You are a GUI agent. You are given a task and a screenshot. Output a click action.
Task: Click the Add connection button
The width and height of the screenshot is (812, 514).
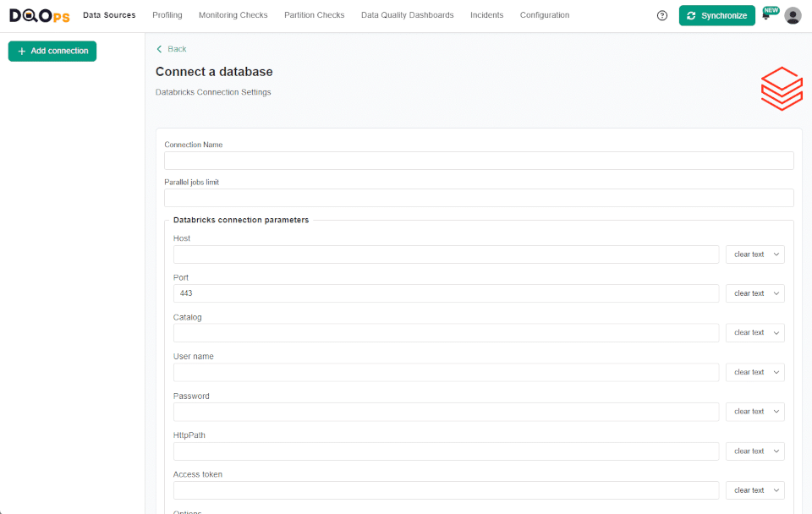tap(52, 51)
